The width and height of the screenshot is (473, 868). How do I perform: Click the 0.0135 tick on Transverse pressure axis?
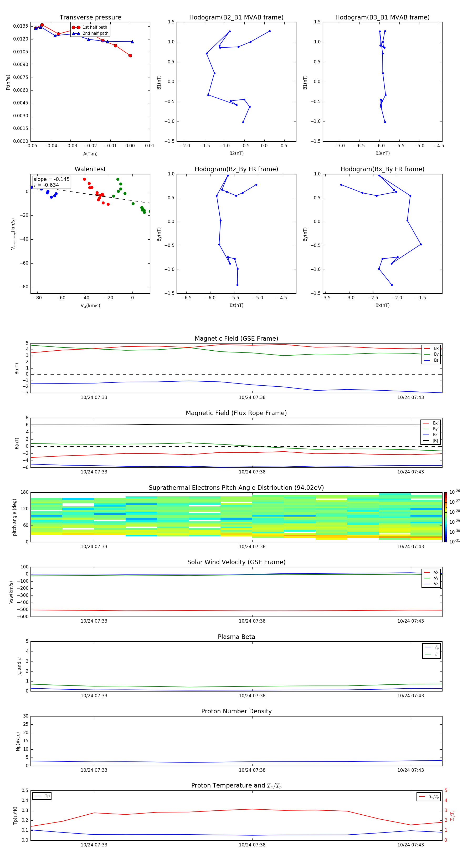pyautogui.click(x=20, y=26)
